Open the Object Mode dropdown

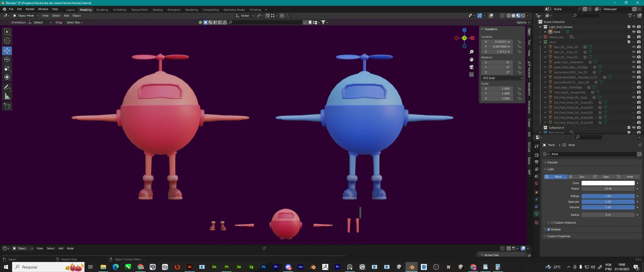26,16
